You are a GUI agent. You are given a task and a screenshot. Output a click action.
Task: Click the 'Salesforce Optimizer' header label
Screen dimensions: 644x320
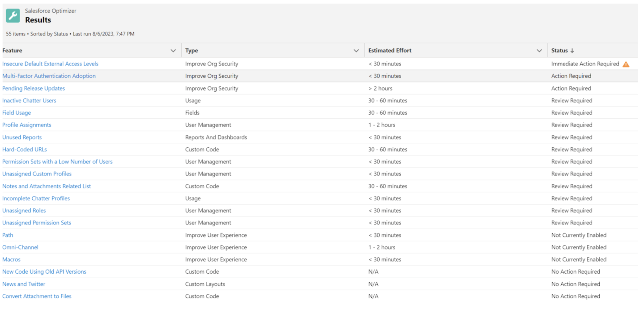(51, 11)
